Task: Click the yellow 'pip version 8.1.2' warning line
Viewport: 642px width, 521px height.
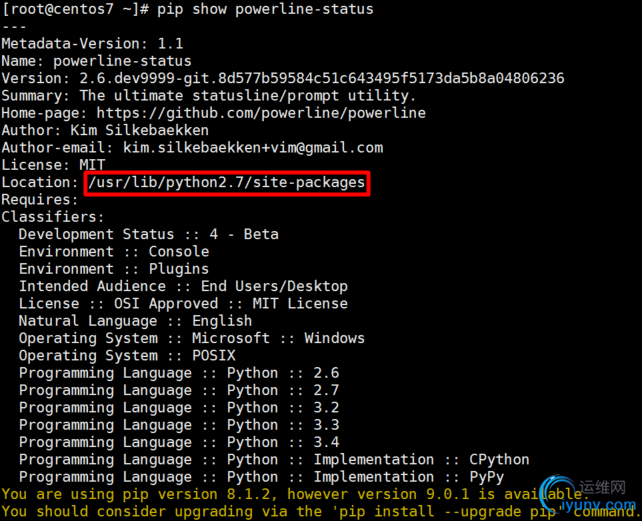Action: click(295, 494)
